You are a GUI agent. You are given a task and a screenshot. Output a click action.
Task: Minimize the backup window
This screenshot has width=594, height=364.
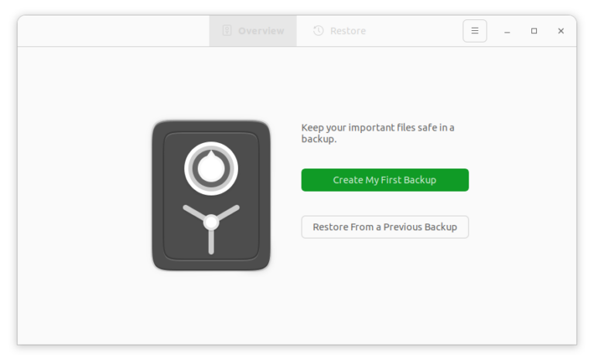[507, 31]
